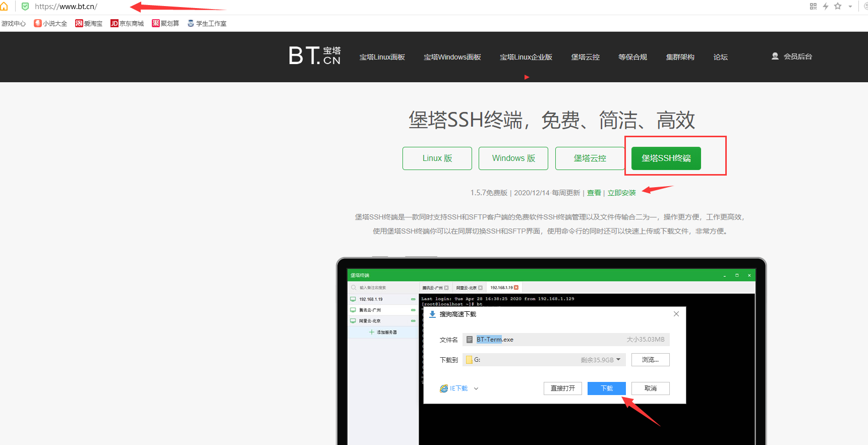Click the 取消 cancel button
868x445 pixels.
tap(651, 388)
